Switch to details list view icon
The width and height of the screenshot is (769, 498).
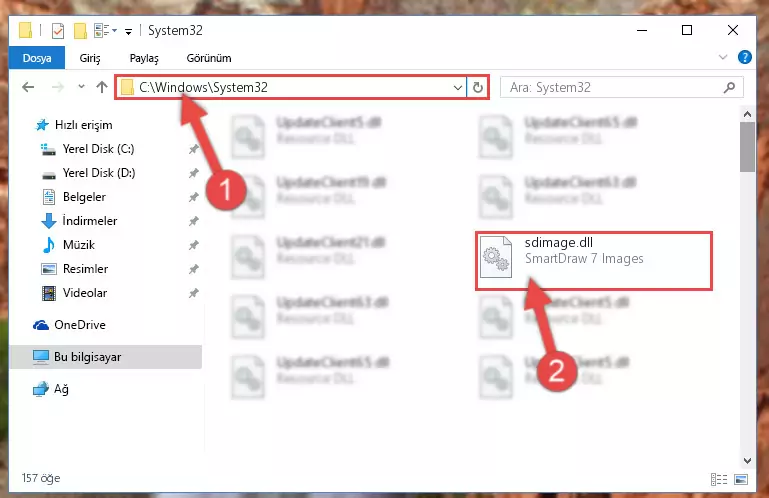click(719, 479)
